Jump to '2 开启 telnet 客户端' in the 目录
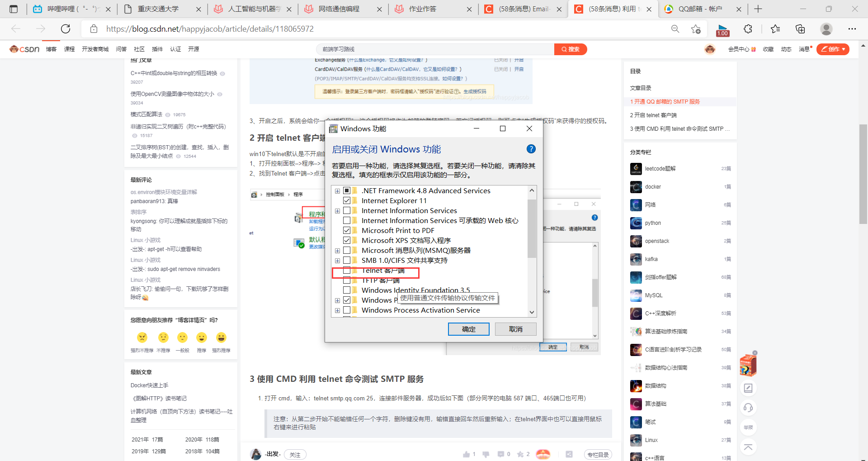Image resolution: width=868 pixels, height=461 pixels. (x=653, y=115)
